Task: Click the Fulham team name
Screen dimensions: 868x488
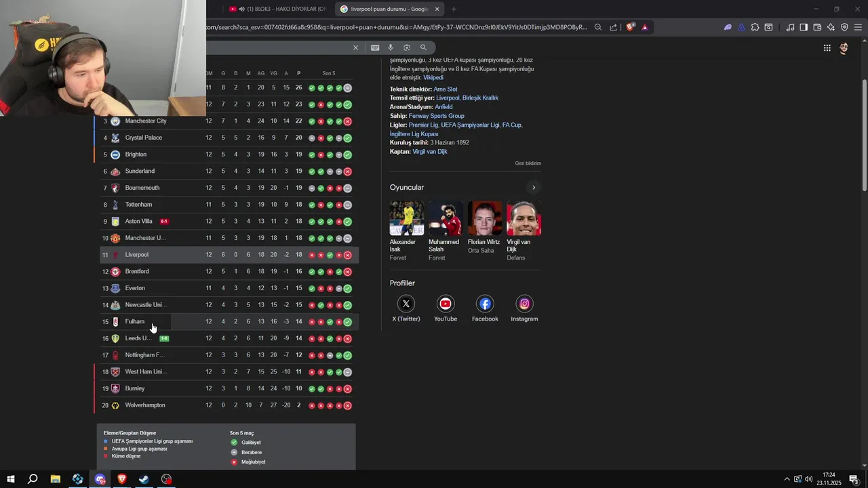Action: coord(134,322)
